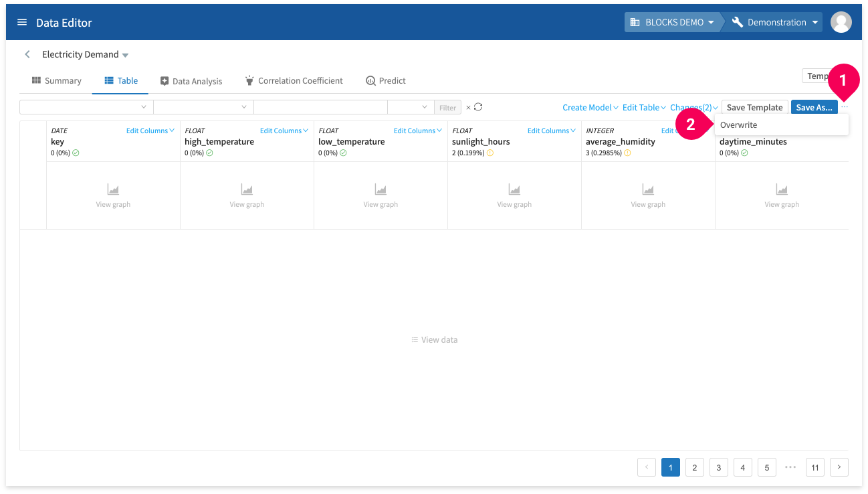The width and height of the screenshot is (868, 494).
Task: Click the Save As... button
Action: 814,107
